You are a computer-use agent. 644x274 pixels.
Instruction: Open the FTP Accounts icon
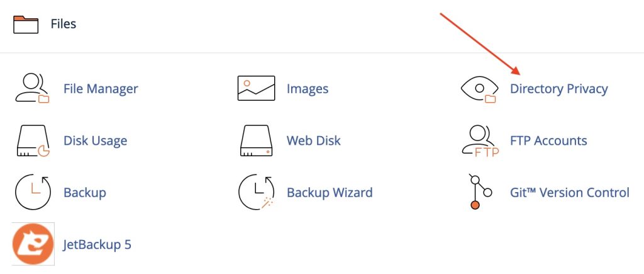click(480, 140)
